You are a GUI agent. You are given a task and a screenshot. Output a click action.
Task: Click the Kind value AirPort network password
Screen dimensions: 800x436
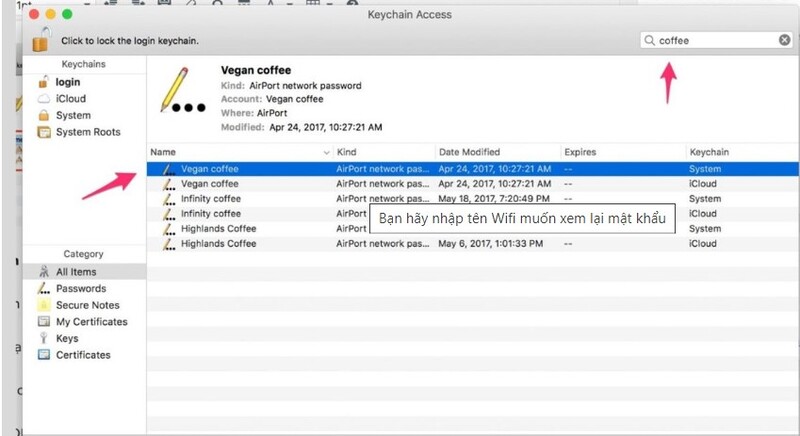click(305, 86)
